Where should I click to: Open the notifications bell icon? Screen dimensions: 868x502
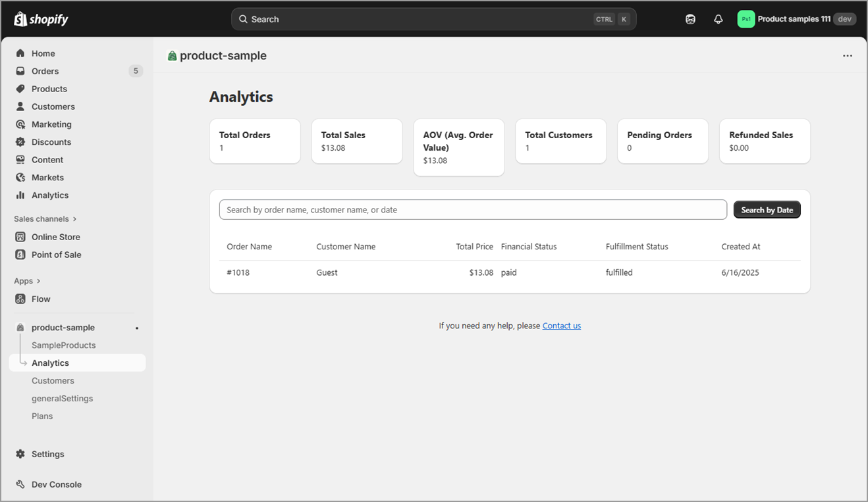[718, 19]
